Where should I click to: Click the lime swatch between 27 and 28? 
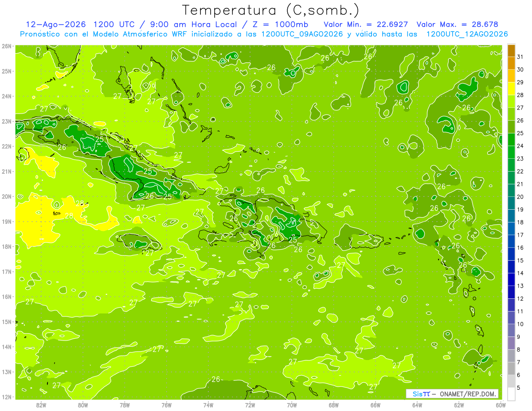coord(511,102)
